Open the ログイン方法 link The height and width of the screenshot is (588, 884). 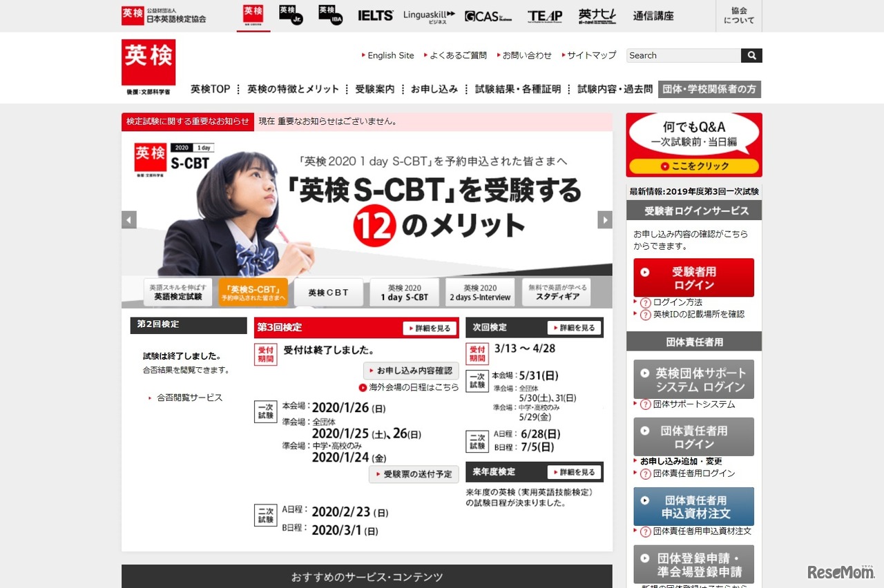tap(678, 302)
